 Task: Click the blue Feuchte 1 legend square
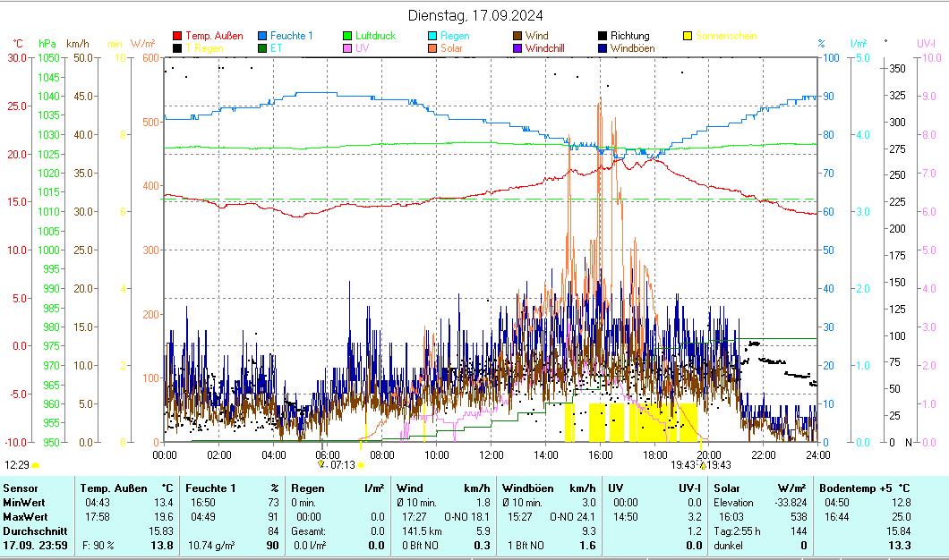click(262, 36)
